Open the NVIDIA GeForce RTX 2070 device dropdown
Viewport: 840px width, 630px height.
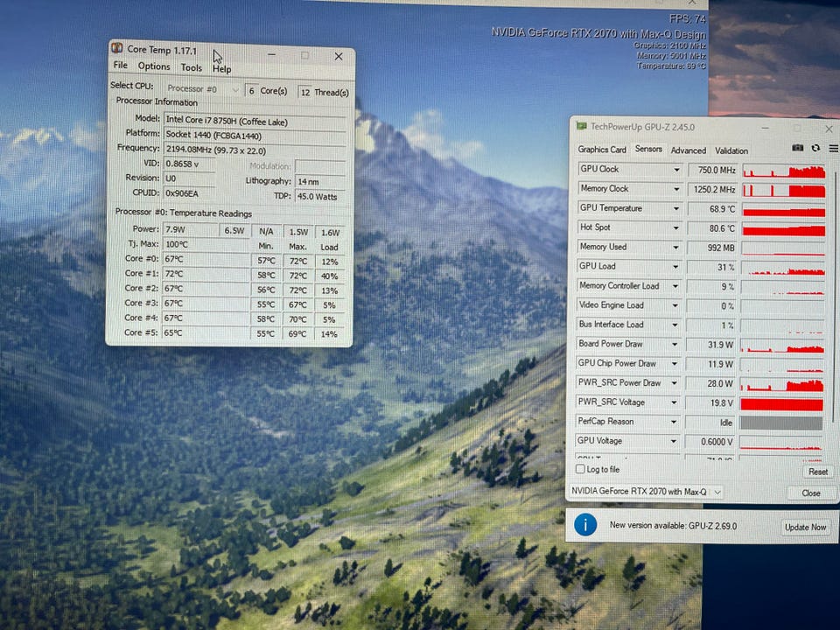(647, 491)
